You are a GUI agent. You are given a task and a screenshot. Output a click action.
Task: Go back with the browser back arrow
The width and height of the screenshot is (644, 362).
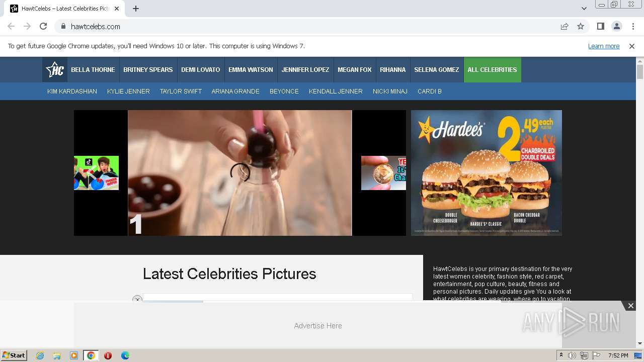pos(11,26)
